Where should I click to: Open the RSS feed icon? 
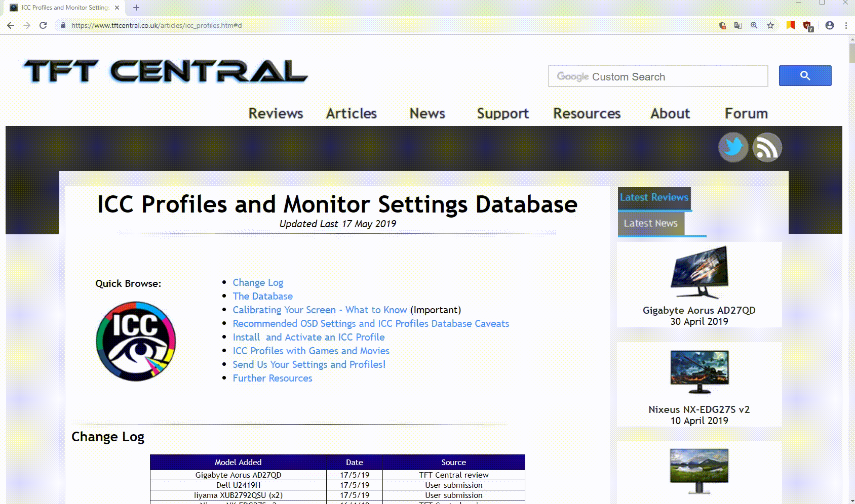coord(767,147)
